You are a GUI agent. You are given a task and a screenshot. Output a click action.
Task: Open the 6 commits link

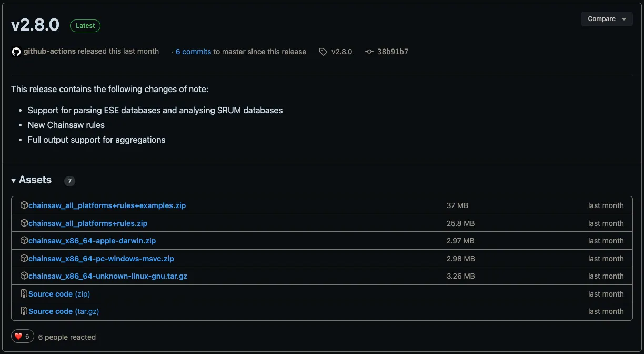click(x=193, y=52)
